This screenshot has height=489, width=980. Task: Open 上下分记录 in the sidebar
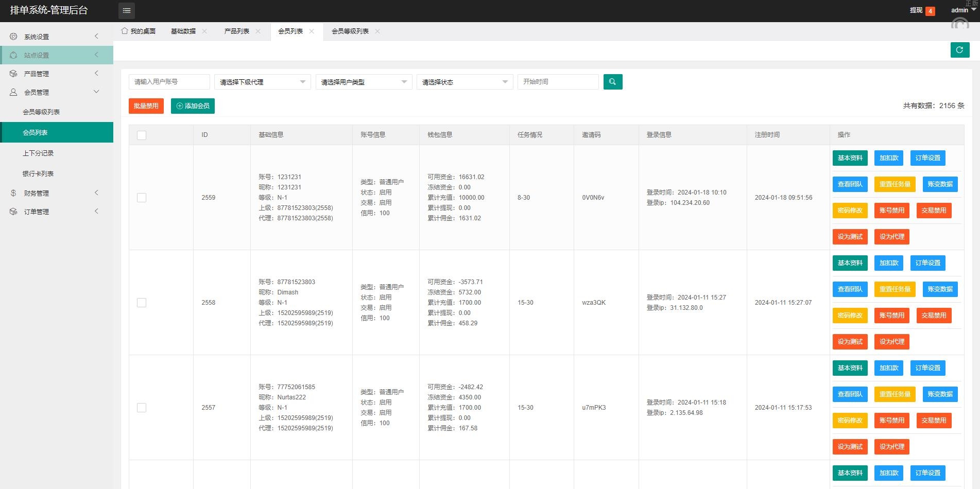(38, 153)
